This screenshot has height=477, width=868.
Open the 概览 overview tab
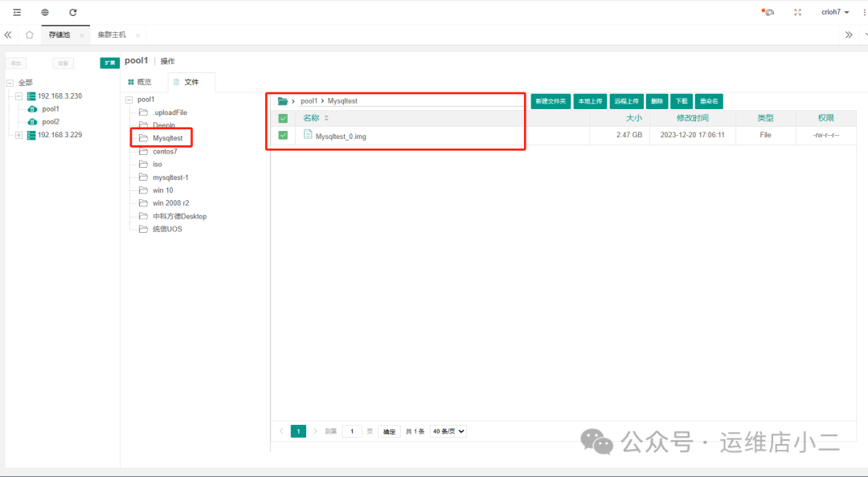(140, 82)
